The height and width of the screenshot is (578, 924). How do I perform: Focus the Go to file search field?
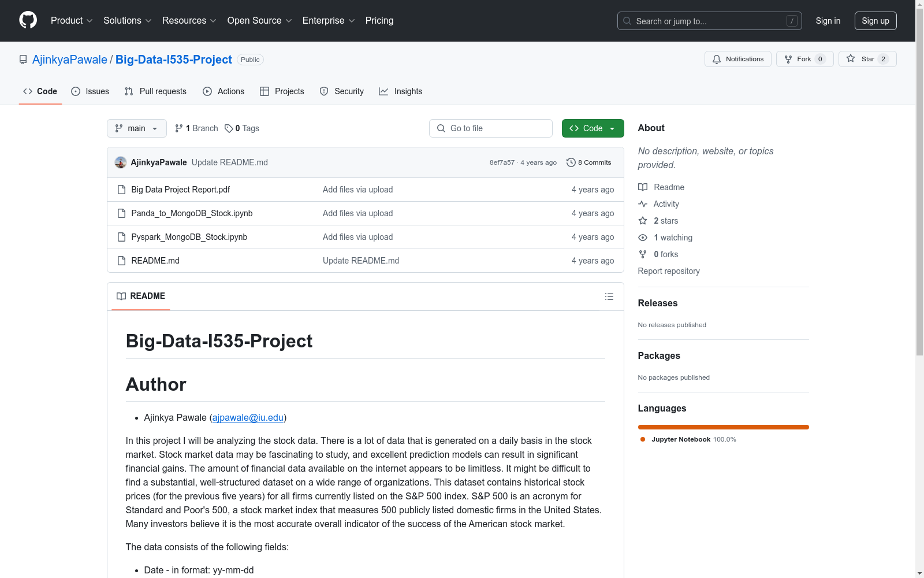coord(491,128)
